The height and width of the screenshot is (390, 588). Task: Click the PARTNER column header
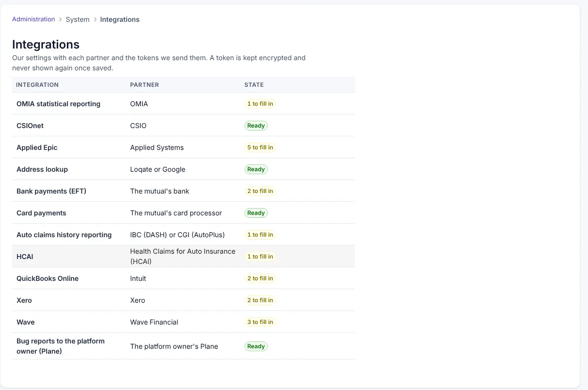tap(145, 84)
